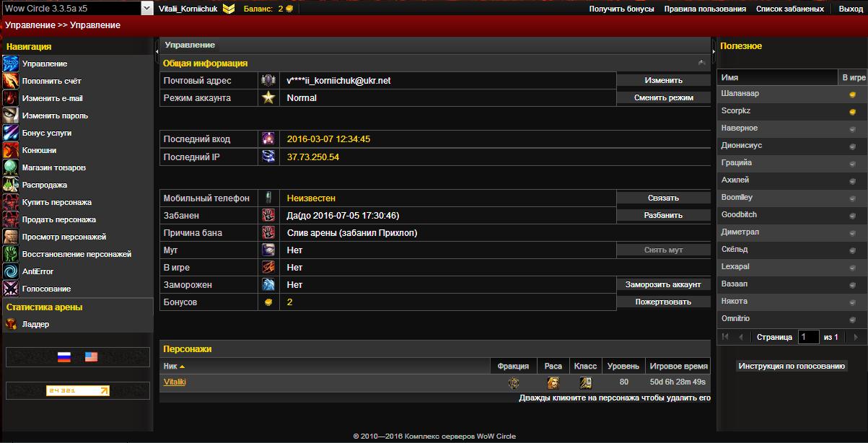
Task: Click the page number input field
Action: [x=808, y=337]
